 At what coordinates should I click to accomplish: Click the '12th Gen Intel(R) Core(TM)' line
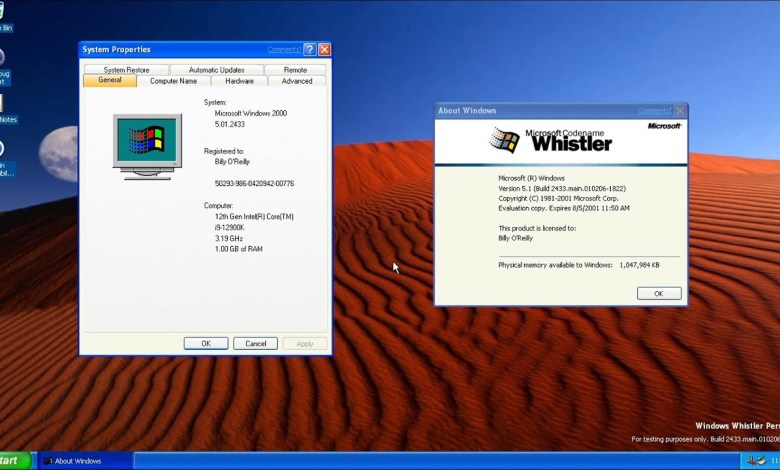(x=254, y=217)
